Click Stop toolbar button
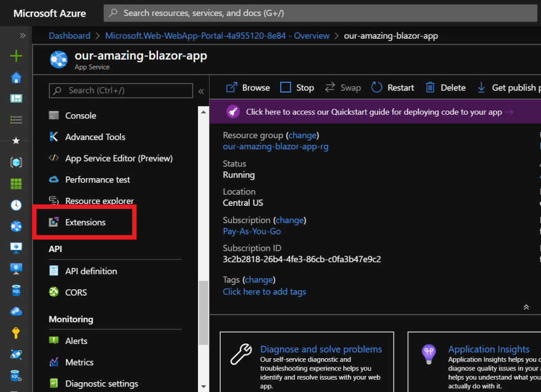Viewport: 541px width, 392px height. [x=297, y=88]
